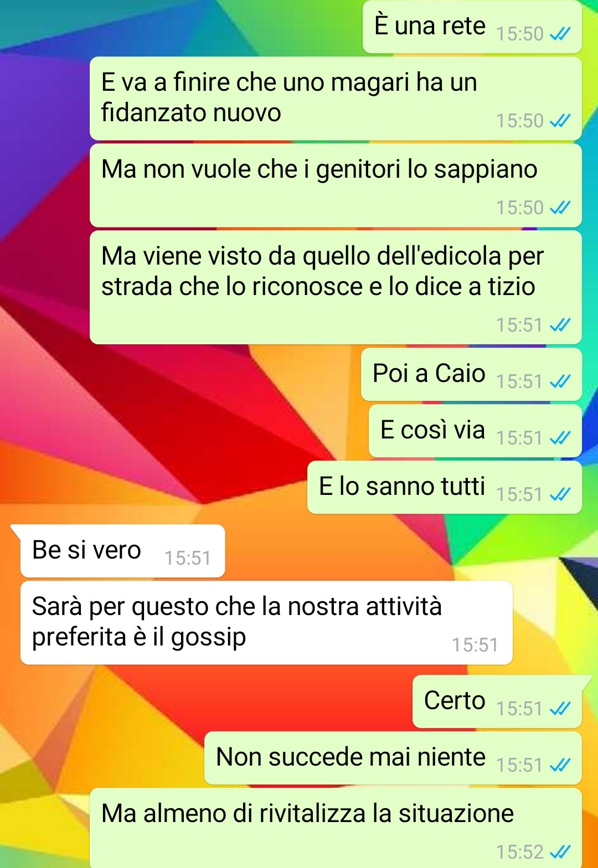Tap the ticks on "fidanzato nuovo" message
Viewport: 598px width, 868px height.
point(560,121)
